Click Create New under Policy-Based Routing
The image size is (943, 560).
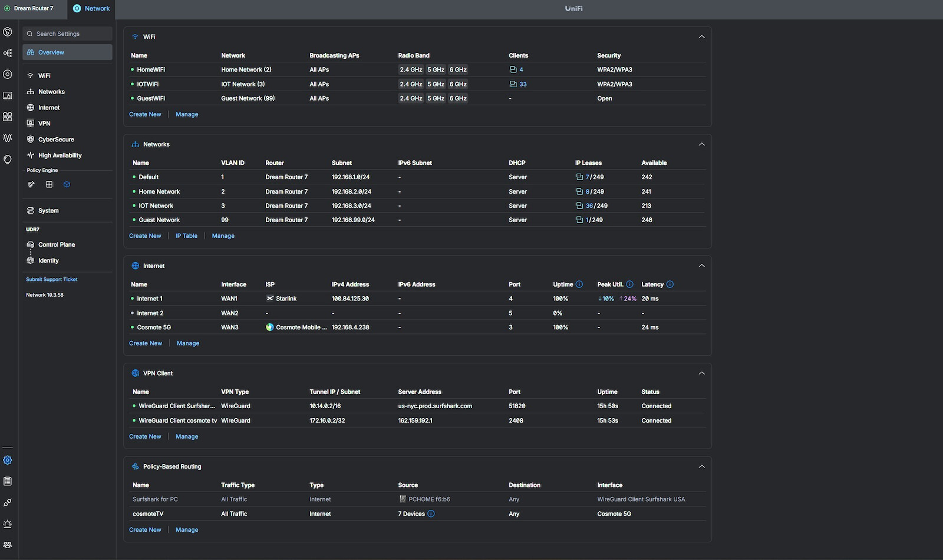coord(145,530)
